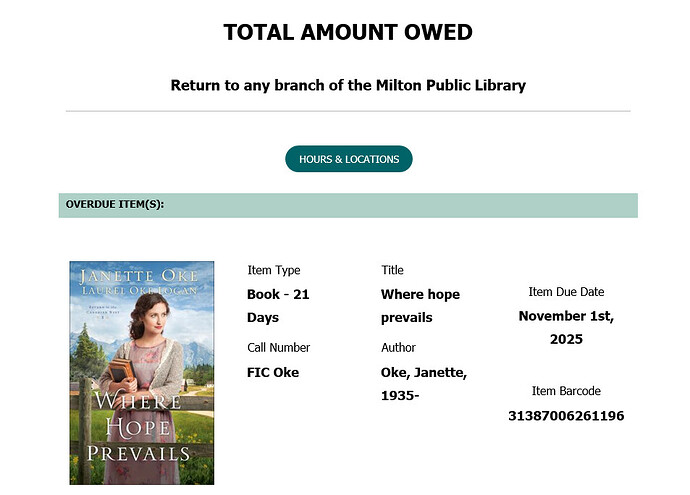This screenshot has height=495, width=690.
Task: Click the HOURS & LOCATIONS button
Action: tap(348, 159)
